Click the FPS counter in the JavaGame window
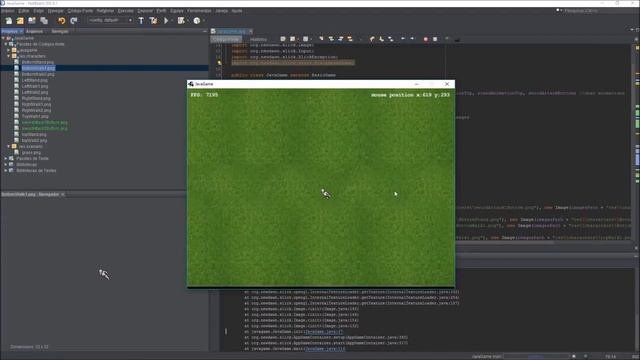This screenshot has height=360, width=640. tap(204, 95)
